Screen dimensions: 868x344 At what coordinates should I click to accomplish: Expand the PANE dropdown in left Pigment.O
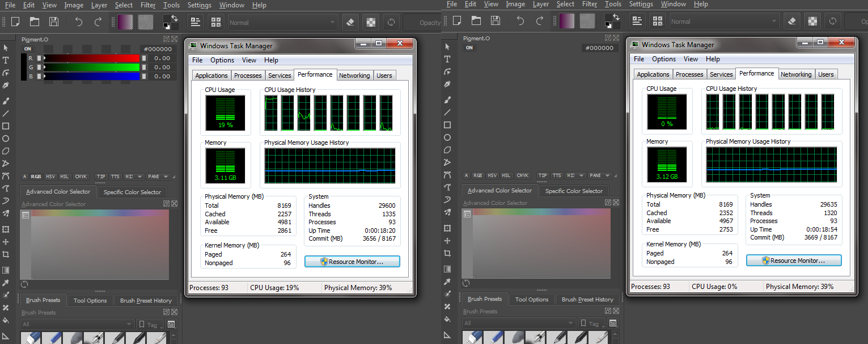(158, 177)
